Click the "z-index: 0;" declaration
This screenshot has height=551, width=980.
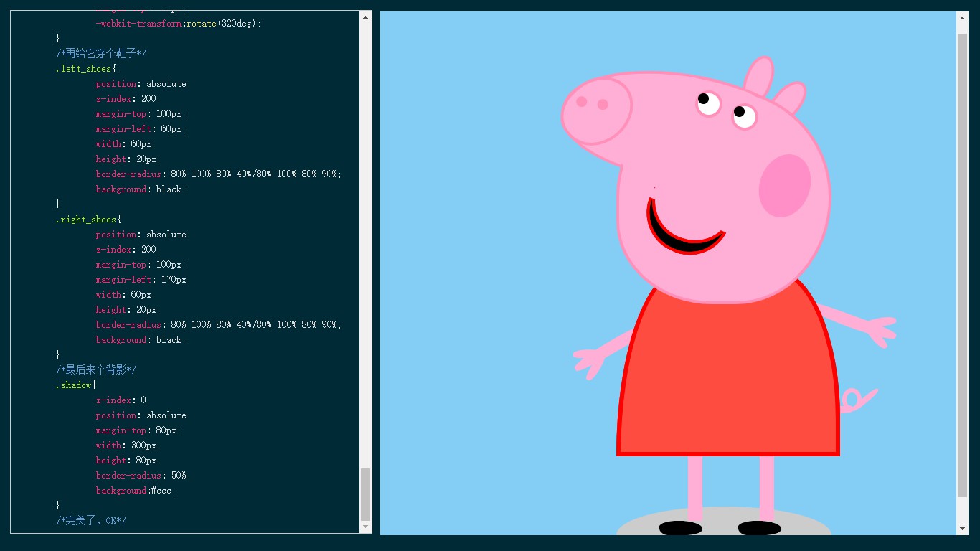click(123, 400)
